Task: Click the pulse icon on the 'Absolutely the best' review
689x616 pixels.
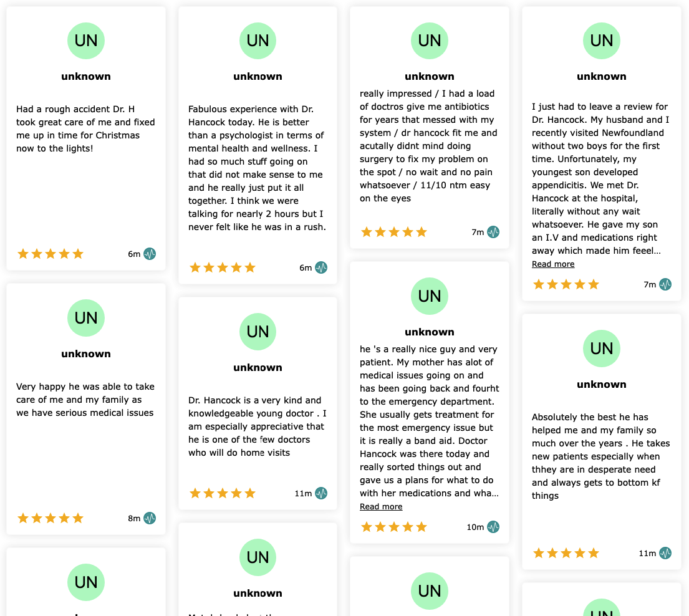Action: [665, 553]
